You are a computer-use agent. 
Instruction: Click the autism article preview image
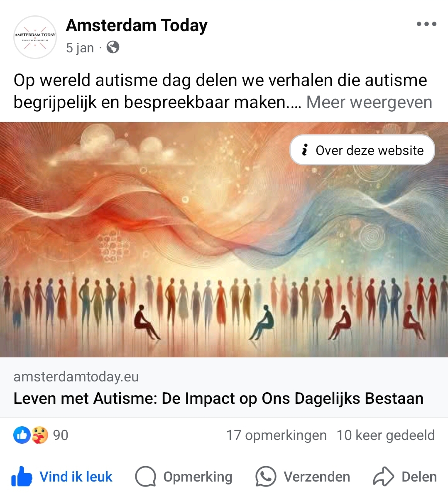pyautogui.click(x=224, y=240)
